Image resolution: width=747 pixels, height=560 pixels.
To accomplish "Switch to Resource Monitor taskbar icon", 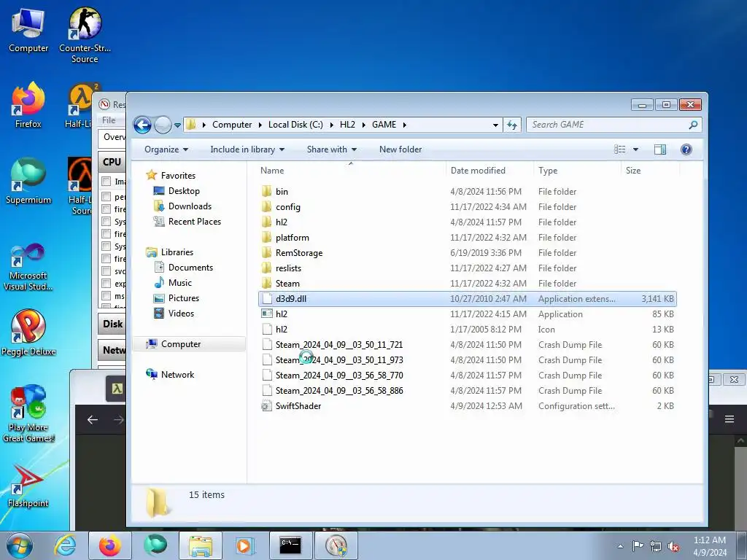I will tap(336, 545).
